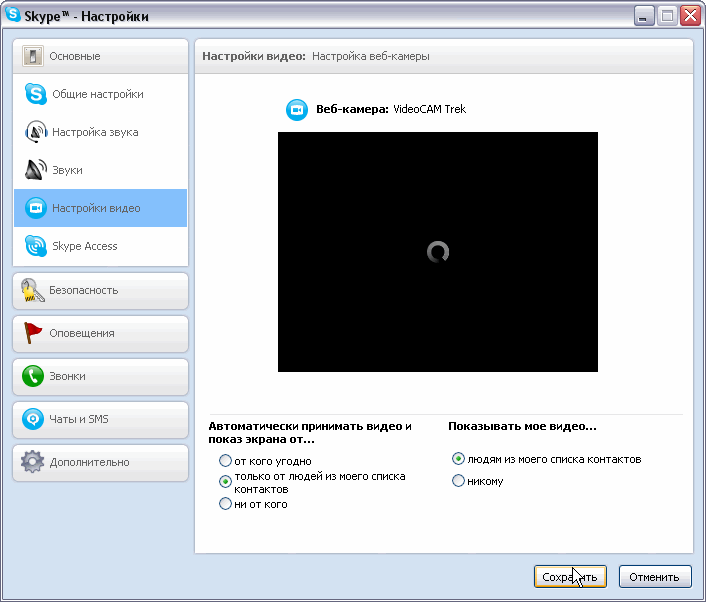Click the red flag Оповещения icon
The image size is (706, 602).
tap(32, 333)
